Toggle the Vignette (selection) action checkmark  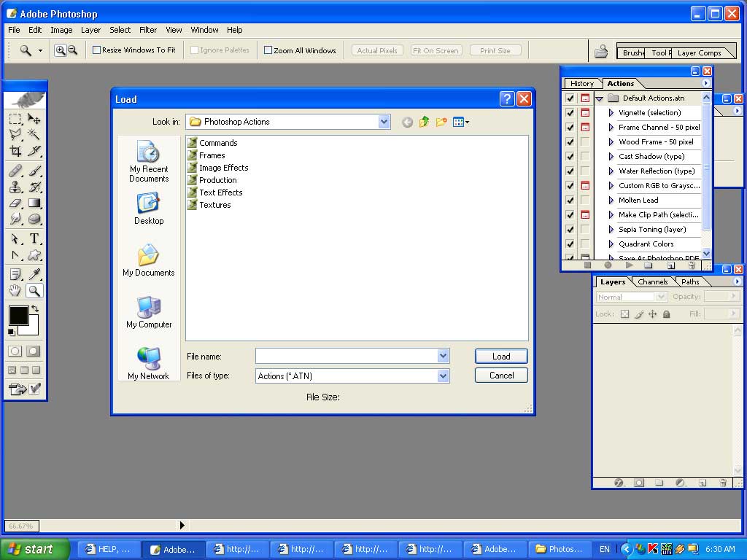point(570,113)
